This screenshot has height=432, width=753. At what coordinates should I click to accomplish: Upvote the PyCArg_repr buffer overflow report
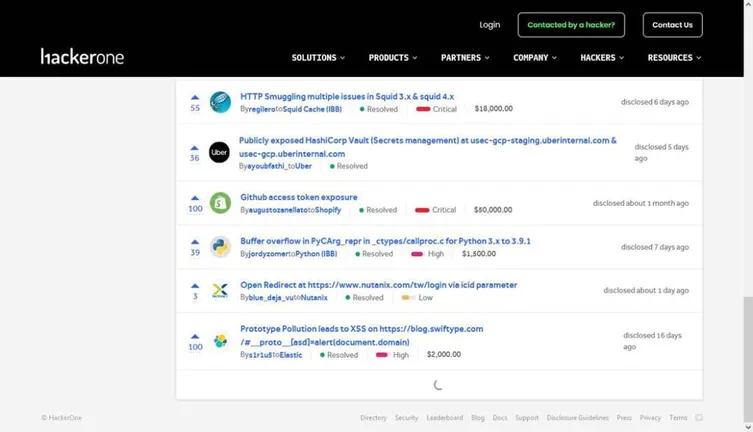point(195,242)
